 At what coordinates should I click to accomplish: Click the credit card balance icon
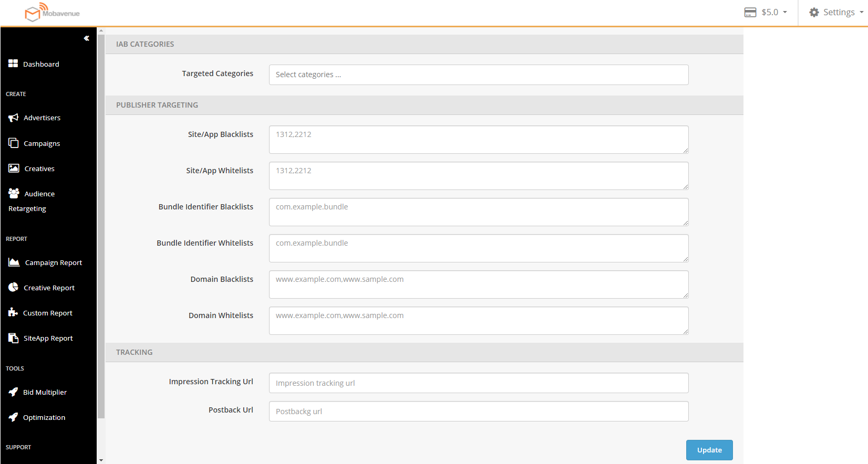click(750, 12)
